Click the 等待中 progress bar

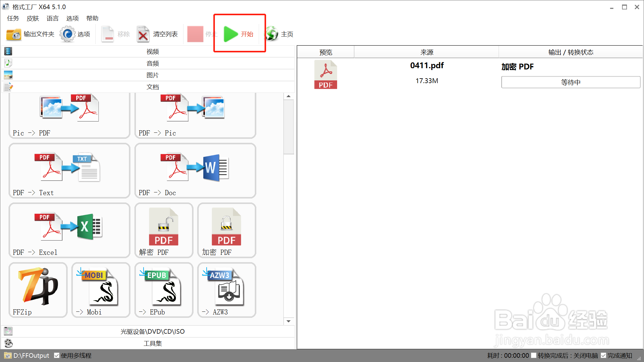point(570,82)
